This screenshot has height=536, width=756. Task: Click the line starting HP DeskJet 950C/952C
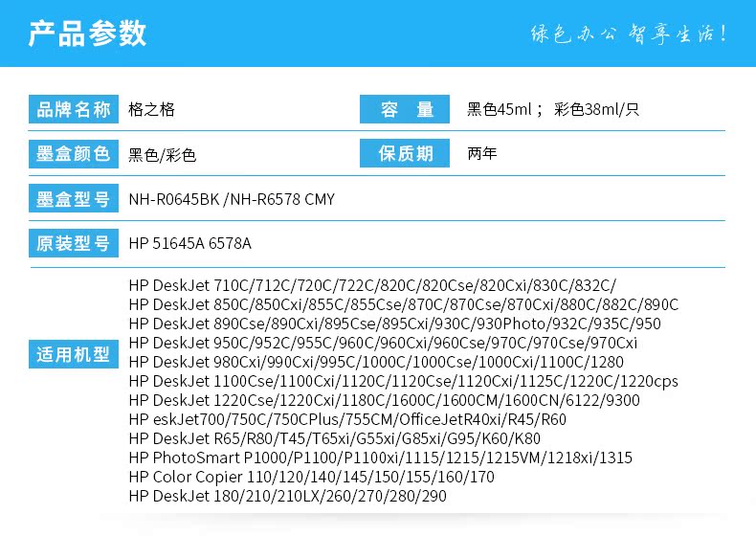383,343
